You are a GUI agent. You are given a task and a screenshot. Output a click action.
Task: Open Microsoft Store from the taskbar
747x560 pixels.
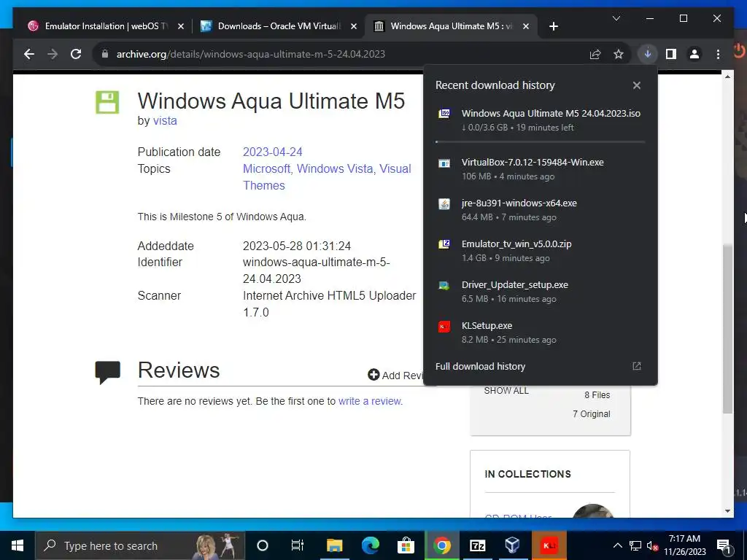[x=406, y=545]
